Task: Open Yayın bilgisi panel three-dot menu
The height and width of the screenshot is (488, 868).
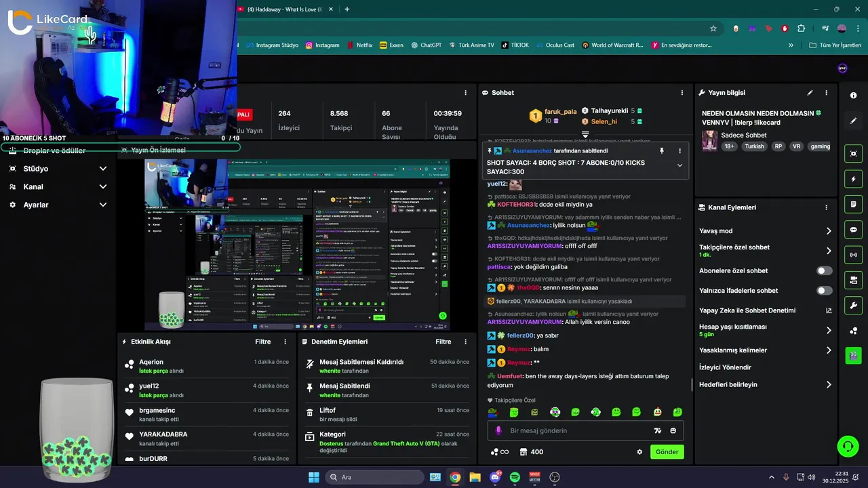Action: (x=826, y=93)
